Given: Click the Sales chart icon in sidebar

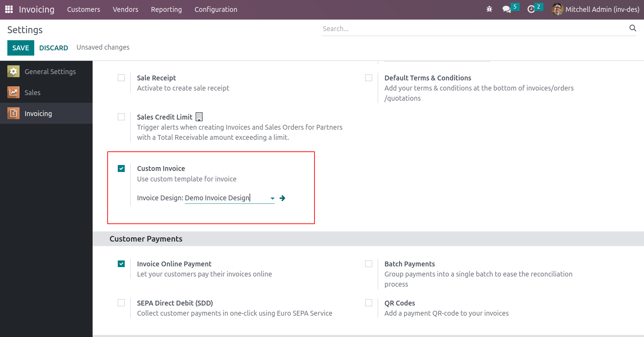Looking at the screenshot, I should point(13,93).
